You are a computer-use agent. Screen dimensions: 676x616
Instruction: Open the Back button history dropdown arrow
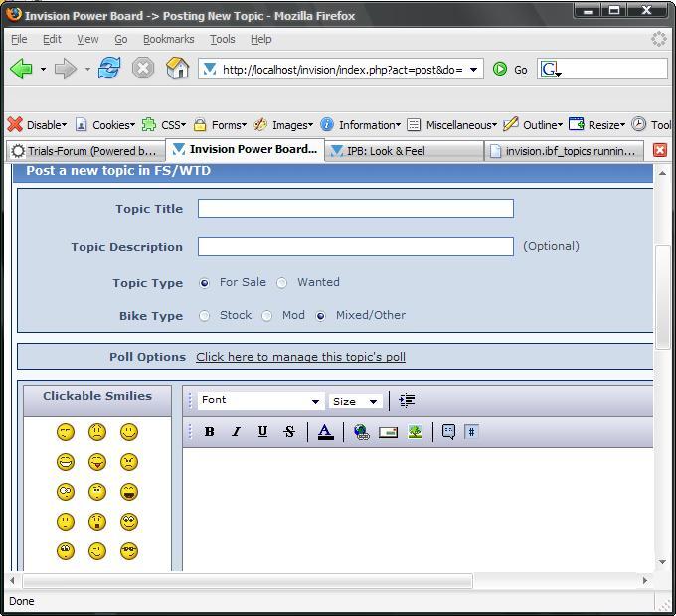[43, 69]
